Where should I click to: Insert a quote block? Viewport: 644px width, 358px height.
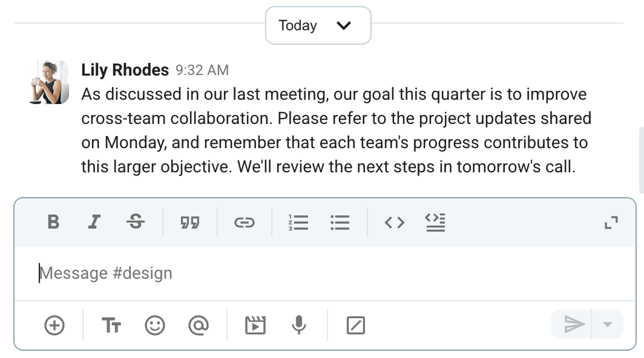click(191, 222)
